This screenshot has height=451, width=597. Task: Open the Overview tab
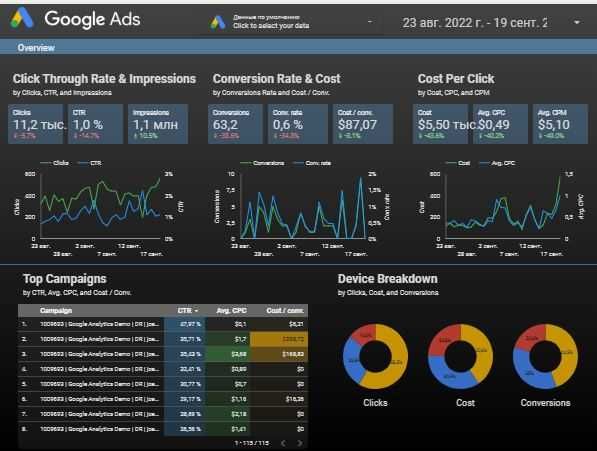(x=36, y=48)
